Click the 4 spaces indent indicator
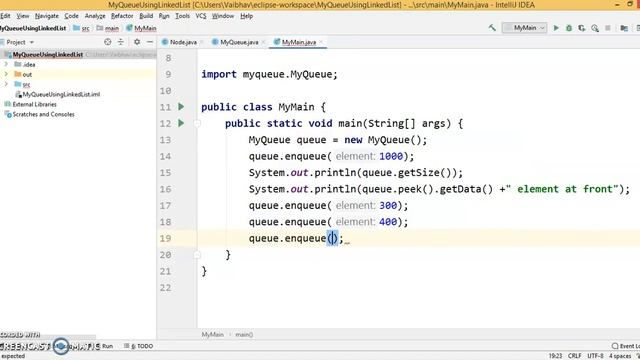The image size is (640, 360). click(620, 356)
